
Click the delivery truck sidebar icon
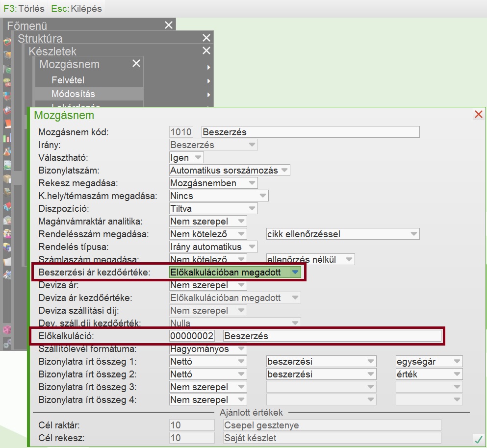click(7, 248)
